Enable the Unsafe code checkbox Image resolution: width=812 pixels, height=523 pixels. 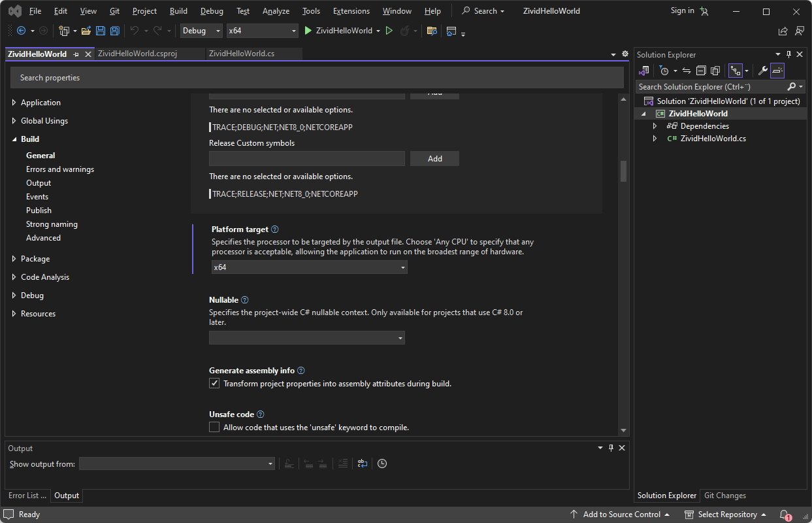point(214,428)
